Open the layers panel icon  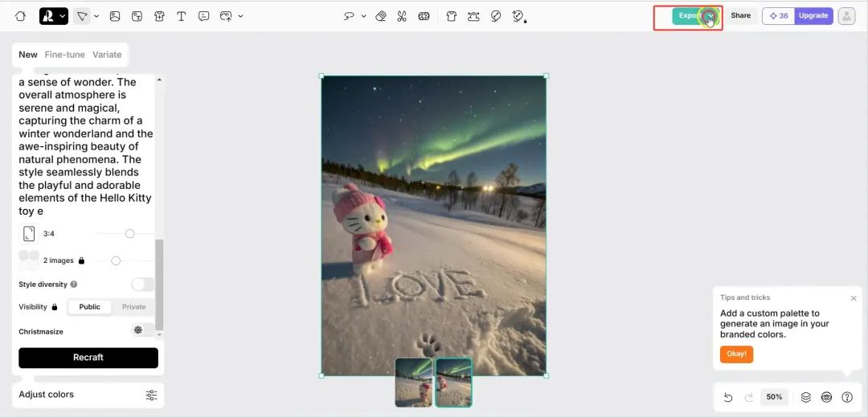click(x=805, y=397)
